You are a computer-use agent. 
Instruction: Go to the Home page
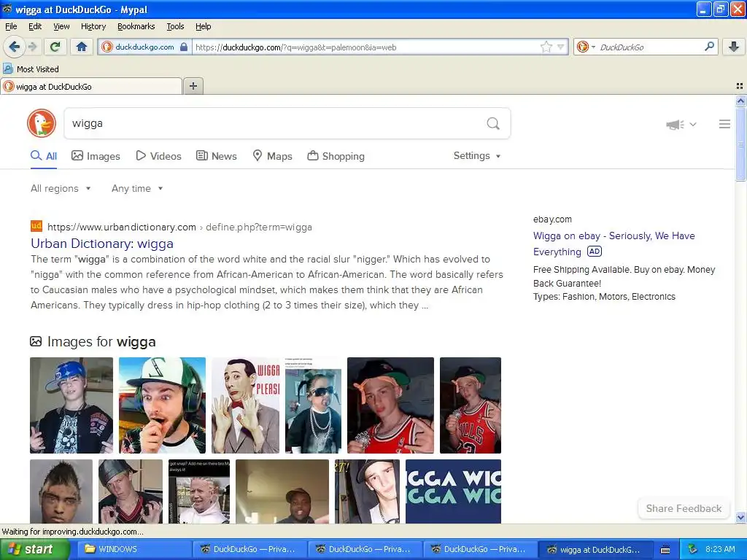(82, 47)
